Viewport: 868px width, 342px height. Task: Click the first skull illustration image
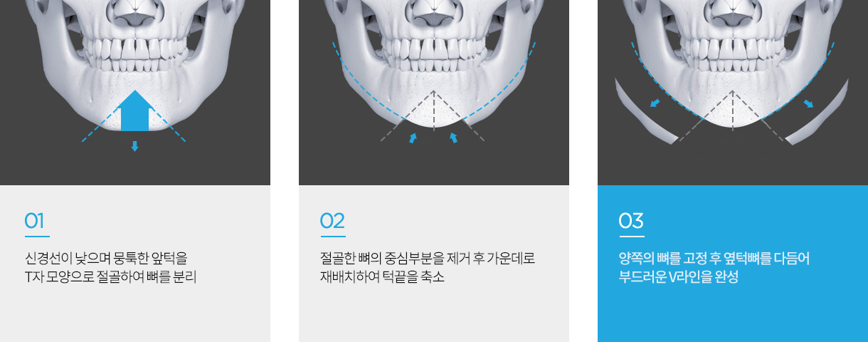point(135,93)
